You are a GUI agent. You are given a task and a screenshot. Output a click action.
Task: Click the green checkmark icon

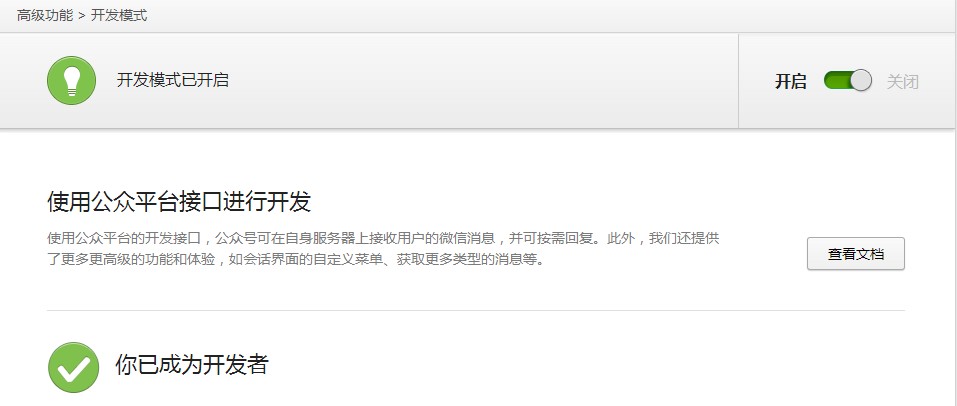pos(73,367)
